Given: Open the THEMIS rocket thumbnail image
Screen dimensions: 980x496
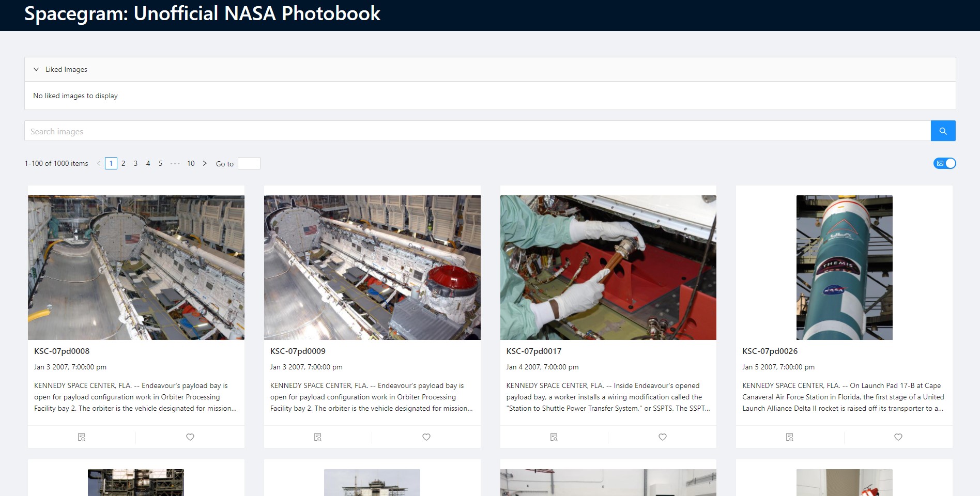Looking at the screenshot, I should pos(844,267).
